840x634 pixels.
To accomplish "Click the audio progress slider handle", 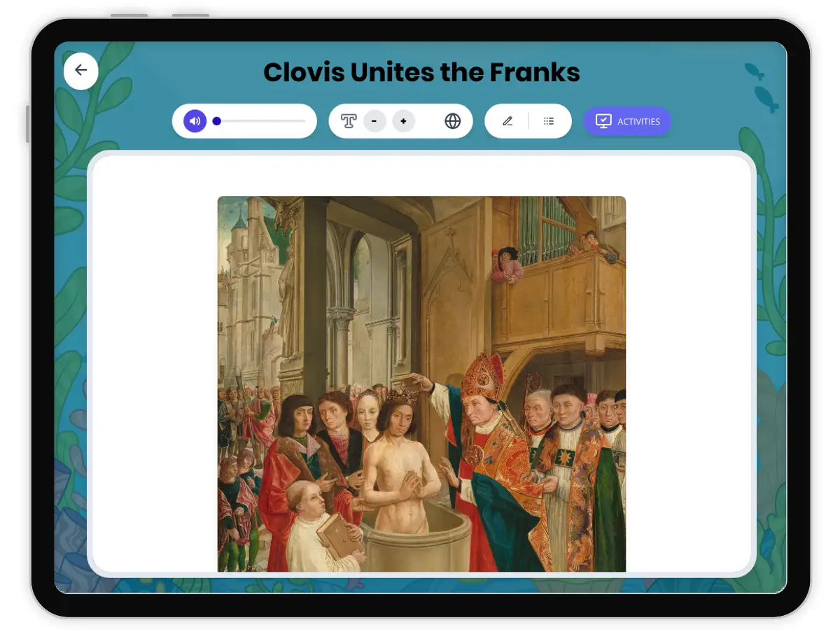I will coord(217,121).
